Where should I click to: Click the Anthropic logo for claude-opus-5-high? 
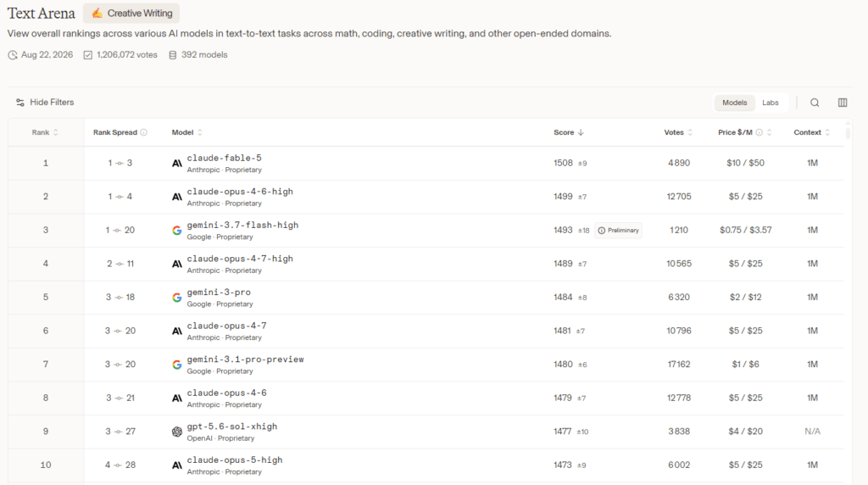pos(176,465)
